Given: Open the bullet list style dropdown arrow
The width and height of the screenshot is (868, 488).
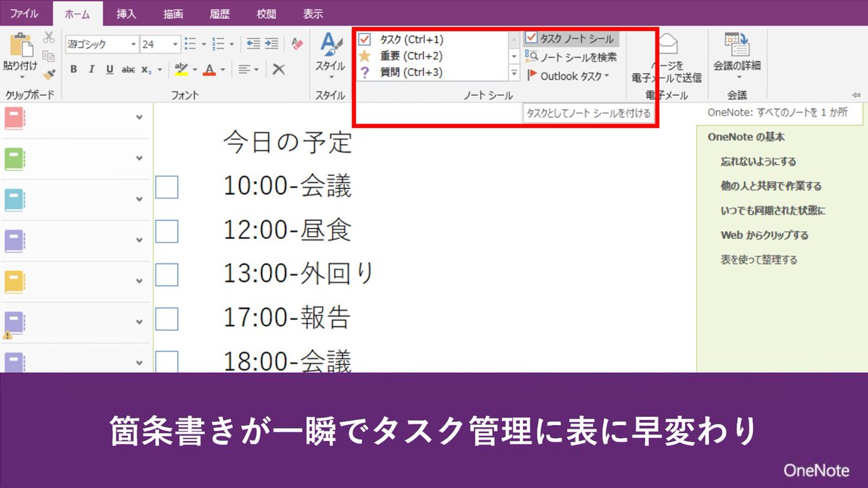Looking at the screenshot, I should tap(203, 44).
